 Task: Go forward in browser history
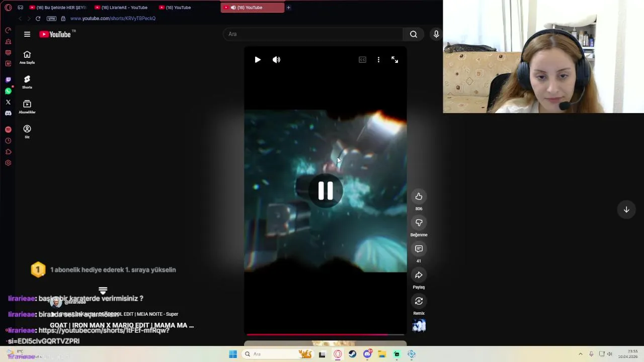point(29,19)
